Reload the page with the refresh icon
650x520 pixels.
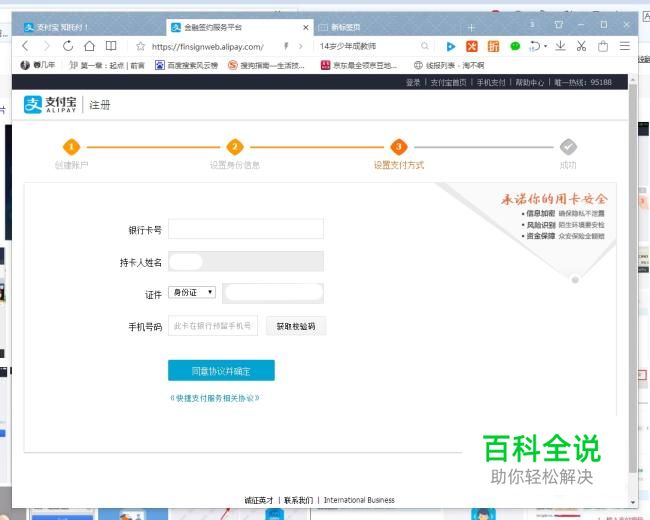68,46
